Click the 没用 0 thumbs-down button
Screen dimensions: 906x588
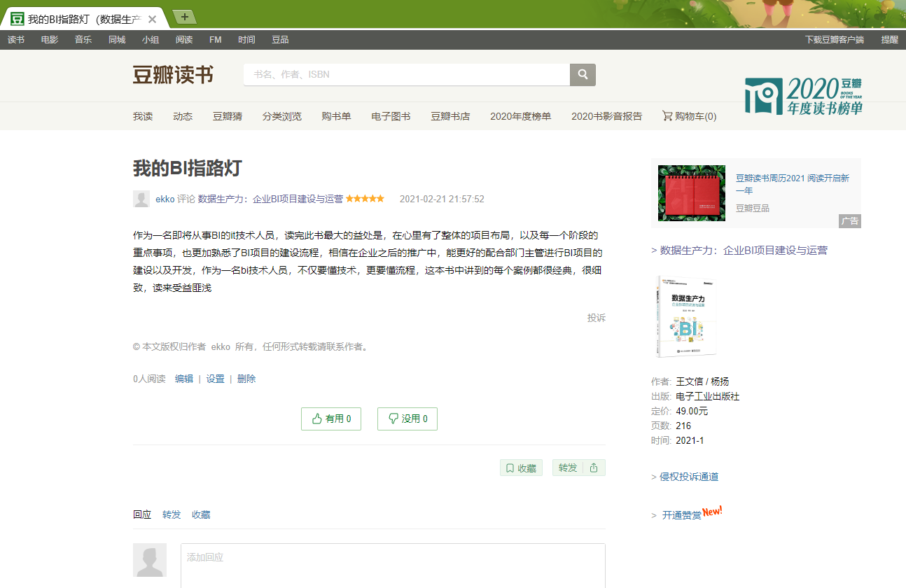coord(407,419)
